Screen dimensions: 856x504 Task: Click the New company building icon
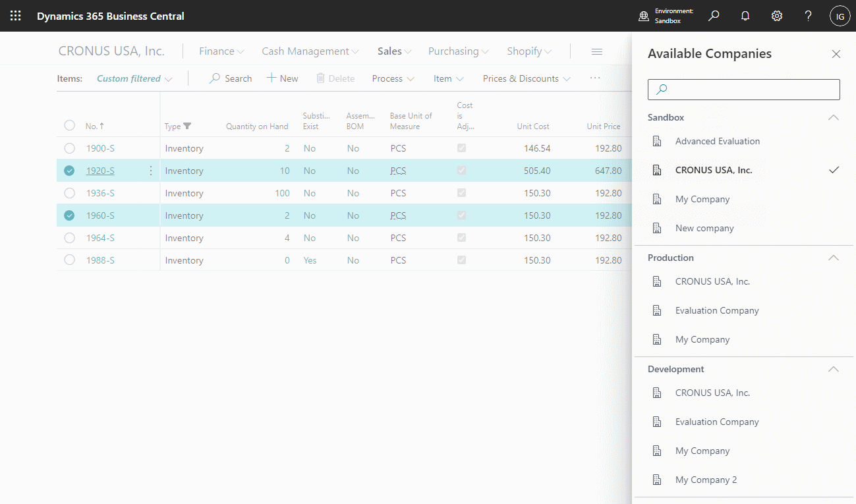coord(656,228)
